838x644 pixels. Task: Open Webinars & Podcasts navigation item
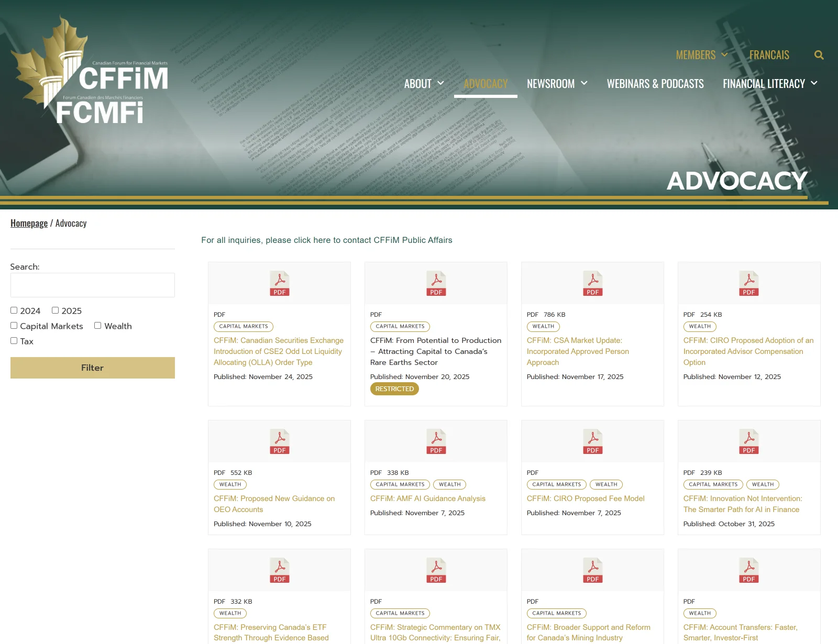[x=655, y=84]
